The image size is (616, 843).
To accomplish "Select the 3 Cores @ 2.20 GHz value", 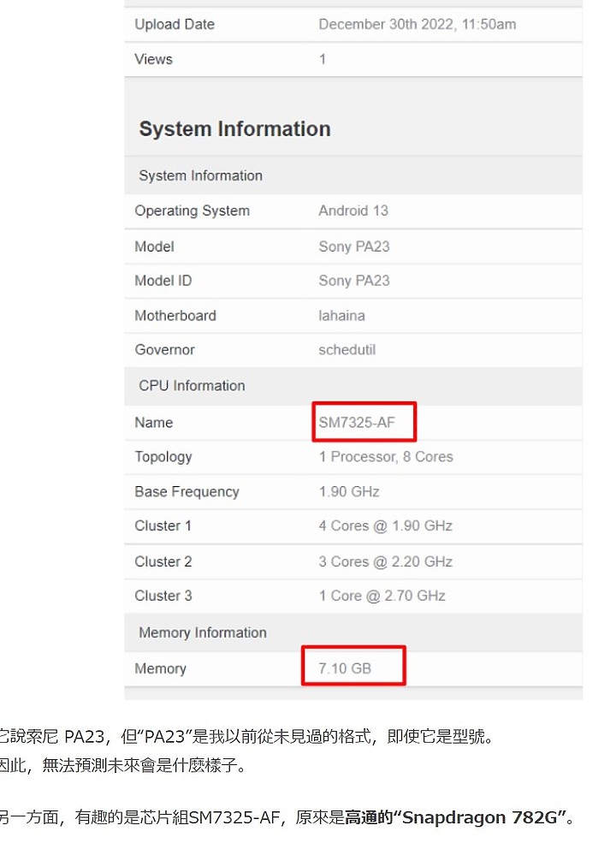I will click(385, 561).
